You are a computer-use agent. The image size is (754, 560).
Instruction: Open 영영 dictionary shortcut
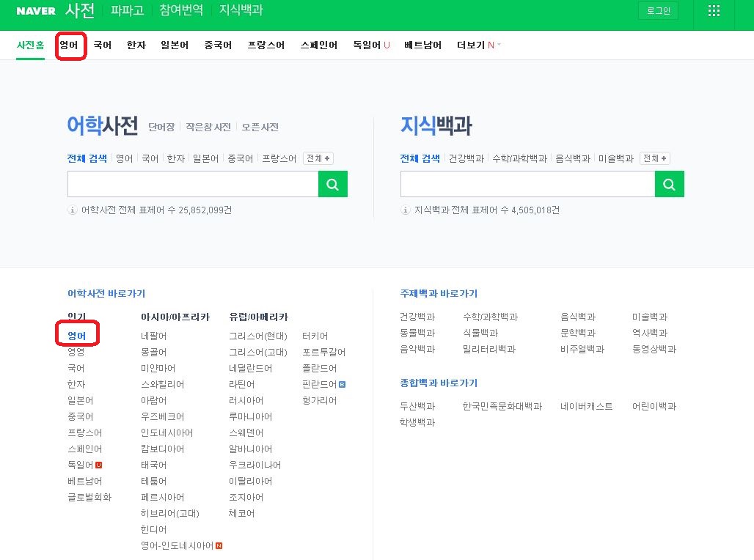(x=76, y=352)
